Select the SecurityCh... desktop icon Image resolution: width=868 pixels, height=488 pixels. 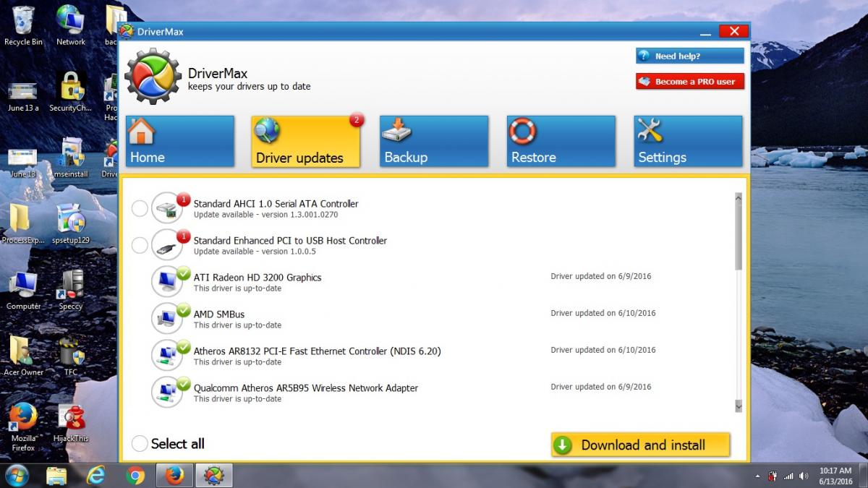coord(71,92)
